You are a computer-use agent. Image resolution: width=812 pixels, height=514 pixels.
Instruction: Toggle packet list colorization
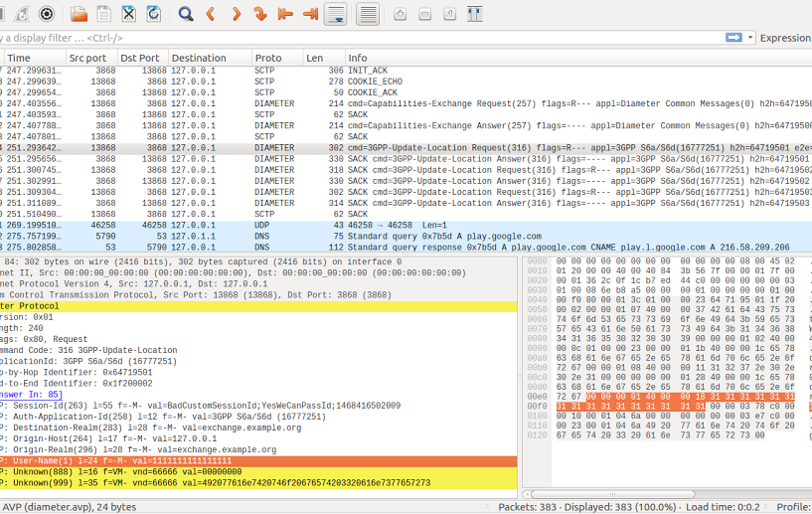pos(367,14)
